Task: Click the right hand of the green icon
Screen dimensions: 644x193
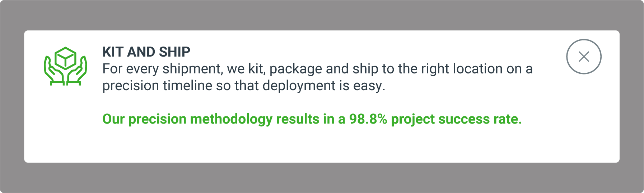Action: pos(77,71)
